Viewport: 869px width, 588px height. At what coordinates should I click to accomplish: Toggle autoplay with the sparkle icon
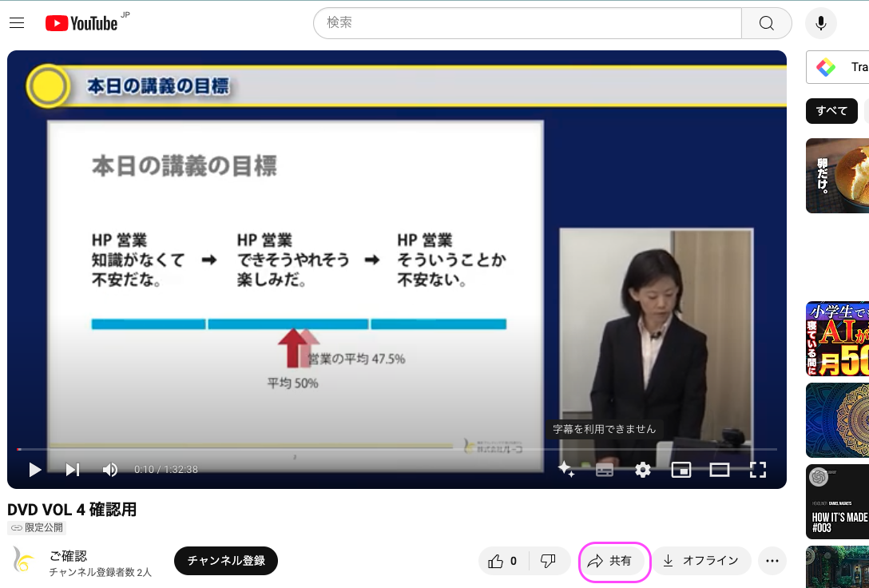click(x=566, y=470)
